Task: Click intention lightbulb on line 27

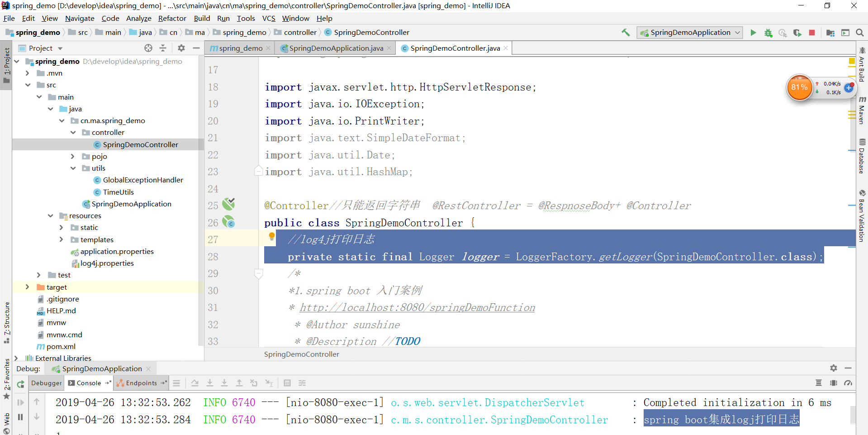Action: click(271, 236)
